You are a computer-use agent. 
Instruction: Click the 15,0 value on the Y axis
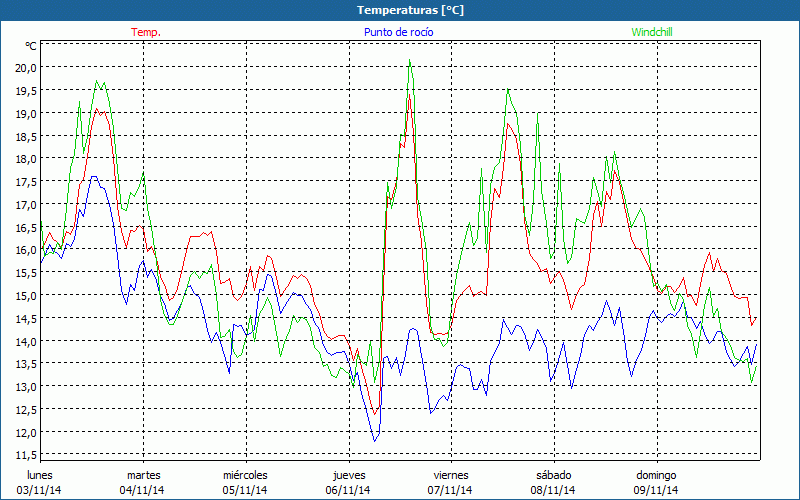(25, 295)
